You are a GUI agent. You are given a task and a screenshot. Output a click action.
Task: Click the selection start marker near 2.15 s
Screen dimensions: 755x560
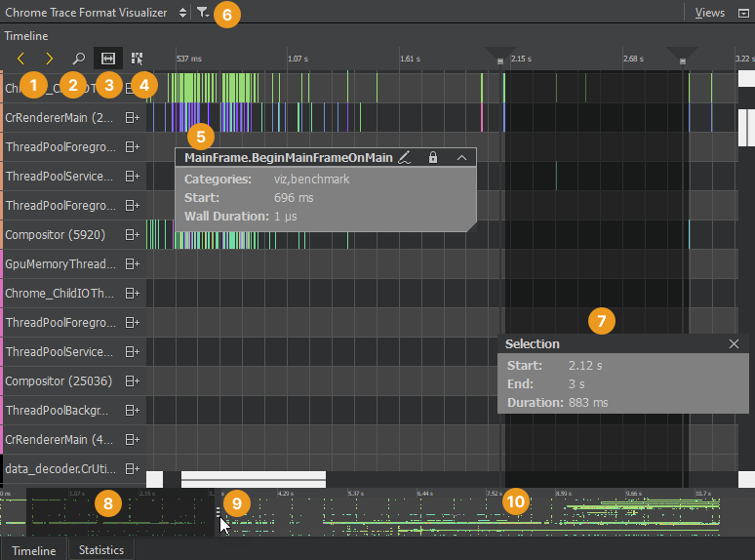[500, 58]
